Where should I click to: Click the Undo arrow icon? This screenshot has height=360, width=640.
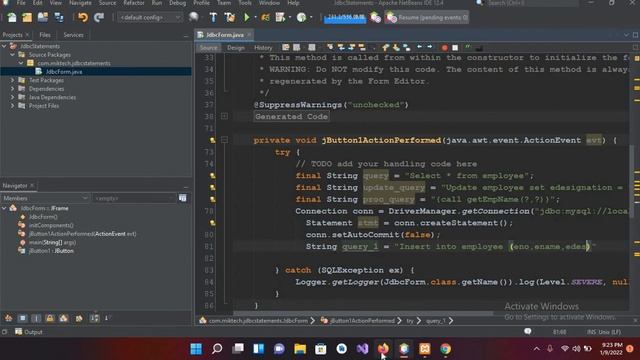(83, 17)
